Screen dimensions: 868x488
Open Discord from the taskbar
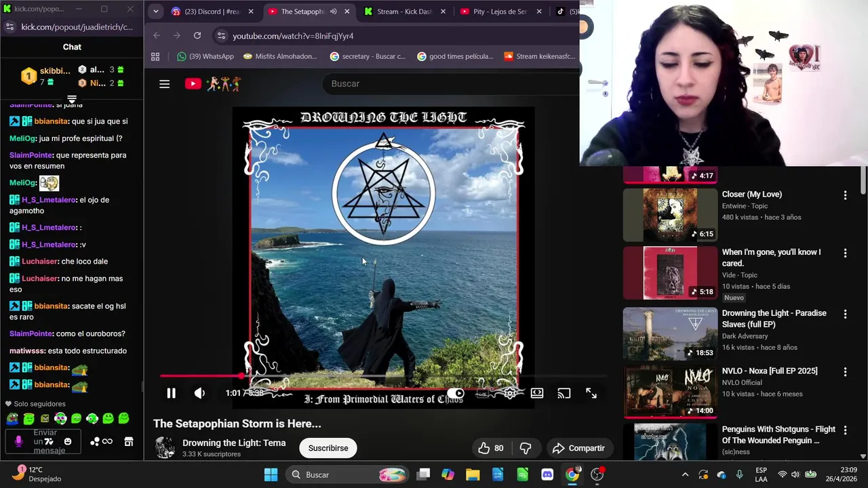(547, 474)
